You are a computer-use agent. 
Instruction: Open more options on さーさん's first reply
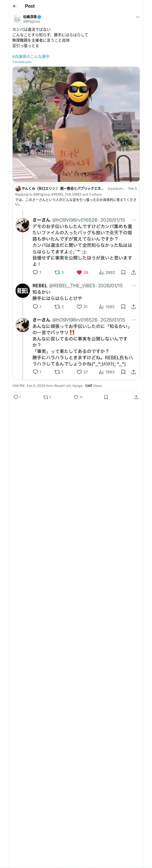click(134, 220)
